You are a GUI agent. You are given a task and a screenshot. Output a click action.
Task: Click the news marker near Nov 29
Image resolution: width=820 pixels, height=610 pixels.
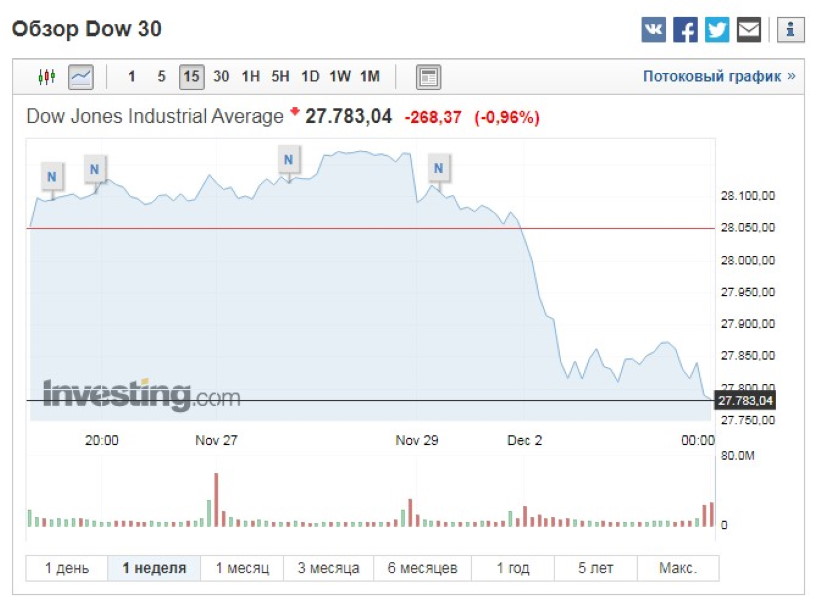(x=437, y=169)
